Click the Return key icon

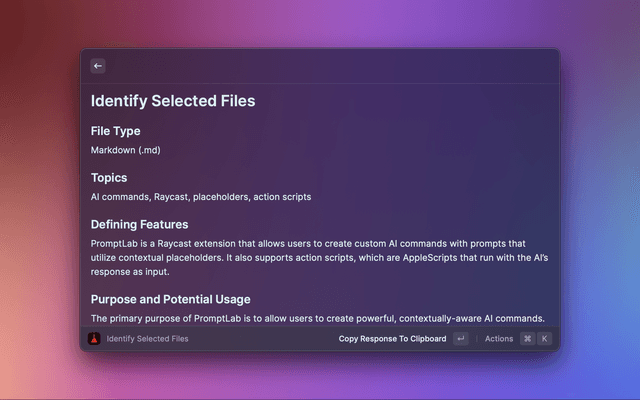pyautogui.click(x=461, y=338)
